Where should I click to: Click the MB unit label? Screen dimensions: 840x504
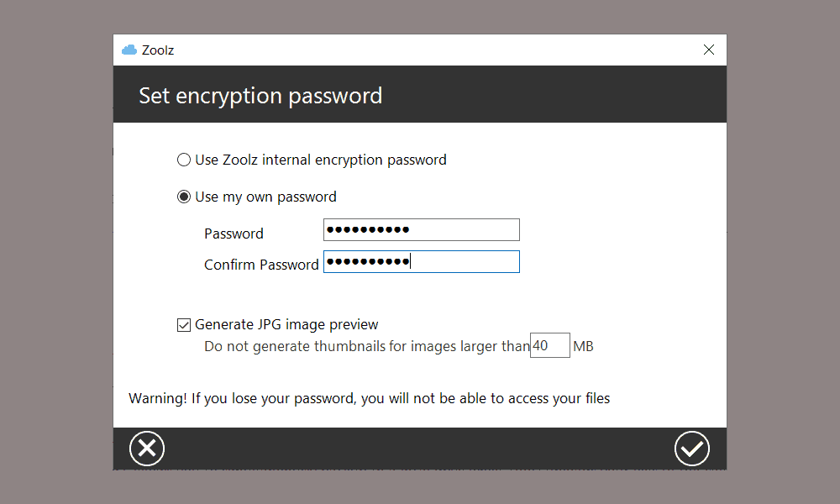(584, 347)
